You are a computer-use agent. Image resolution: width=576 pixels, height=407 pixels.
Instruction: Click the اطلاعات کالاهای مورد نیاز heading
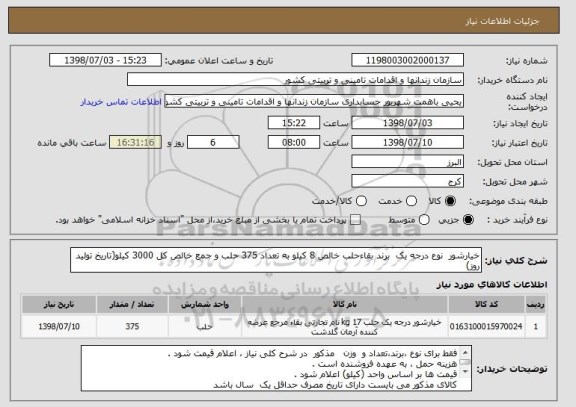coord(492,285)
